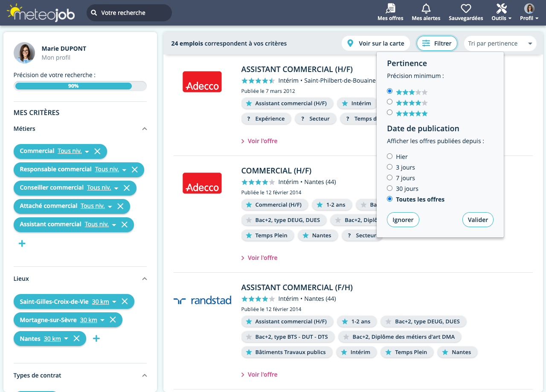Viewport: 546px width, 392px height.
Task: Add a new métier with plus icon
Action: [22, 243]
